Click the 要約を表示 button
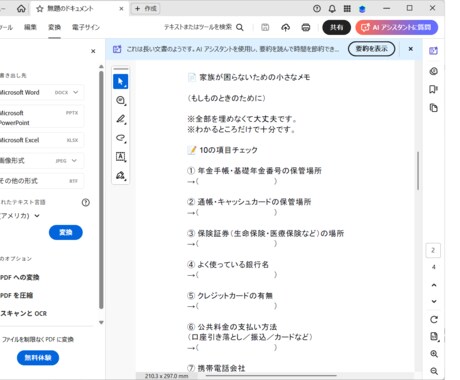The height and width of the screenshot is (380, 460). (x=372, y=49)
